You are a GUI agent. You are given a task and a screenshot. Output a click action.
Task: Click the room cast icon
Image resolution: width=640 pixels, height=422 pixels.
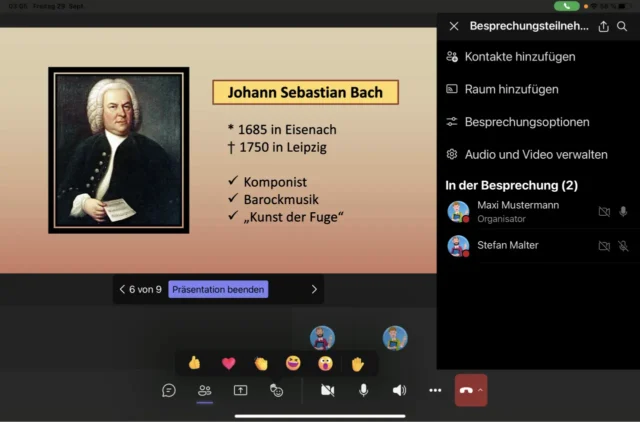[452, 89]
